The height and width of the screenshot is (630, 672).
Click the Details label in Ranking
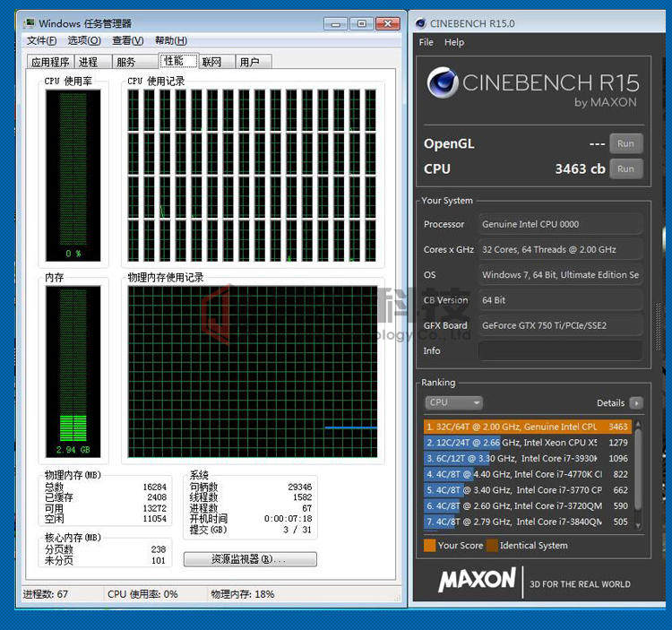pyautogui.click(x=611, y=403)
